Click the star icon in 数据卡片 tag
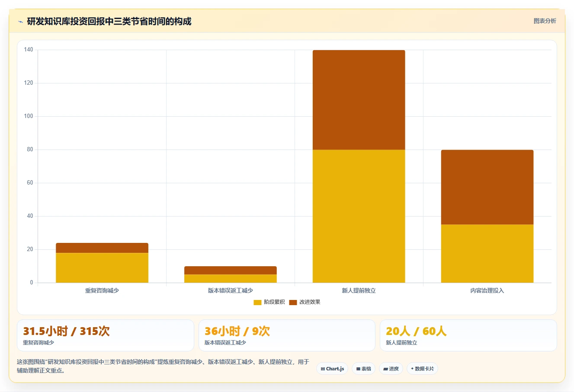This screenshot has height=392, width=574. 412,369
